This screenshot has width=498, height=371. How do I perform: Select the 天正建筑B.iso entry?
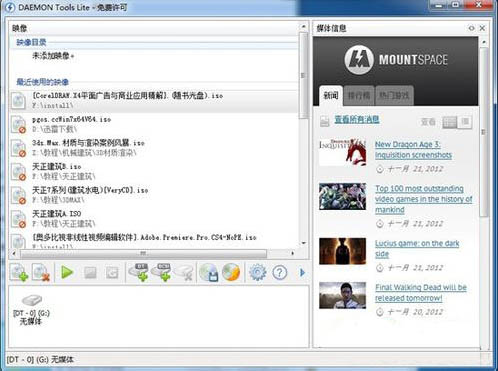click(154, 171)
